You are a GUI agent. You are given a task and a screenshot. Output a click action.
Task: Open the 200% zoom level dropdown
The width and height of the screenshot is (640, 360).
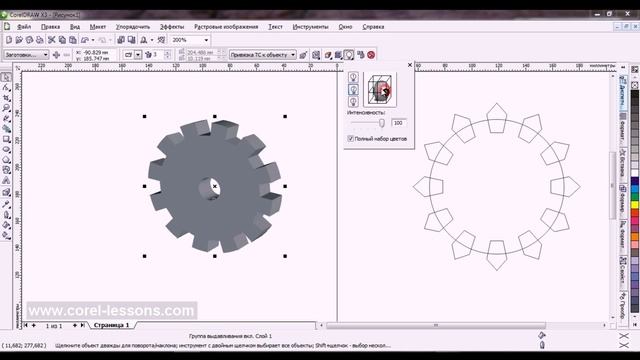click(x=206, y=40)
